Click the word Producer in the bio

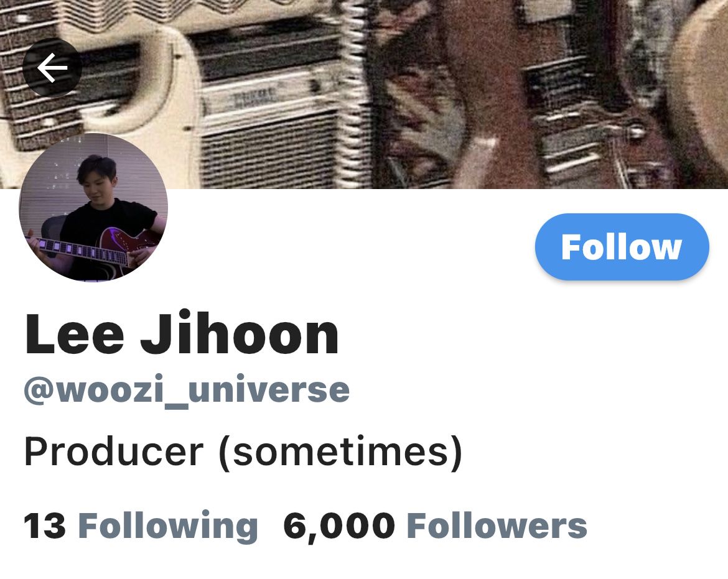114,452
